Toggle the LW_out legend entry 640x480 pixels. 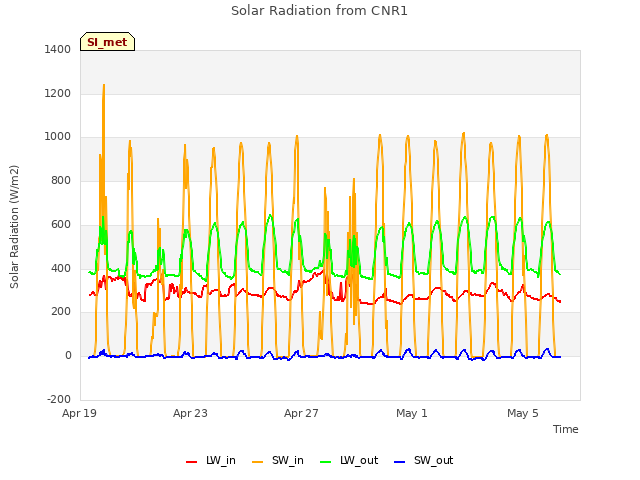pos(349,461)
